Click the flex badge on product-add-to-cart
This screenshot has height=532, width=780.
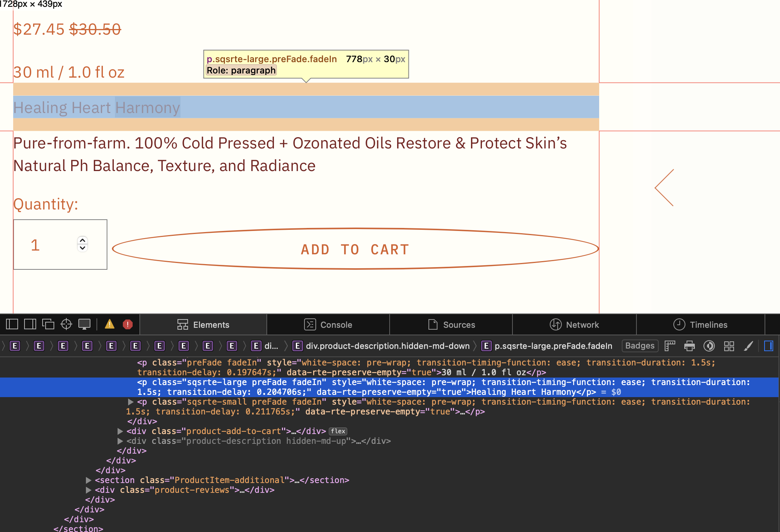click(x=338, y=431)
